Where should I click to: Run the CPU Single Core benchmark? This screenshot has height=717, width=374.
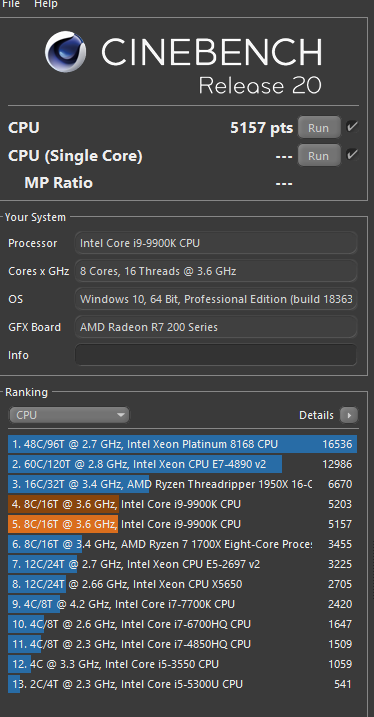[x=319, y=156]
